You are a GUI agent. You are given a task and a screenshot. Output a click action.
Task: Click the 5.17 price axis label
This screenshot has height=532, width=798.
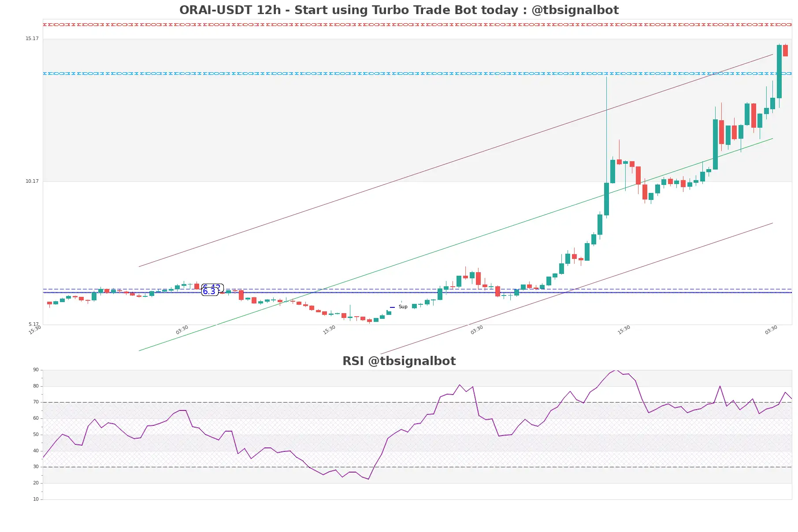click(33, 324)
